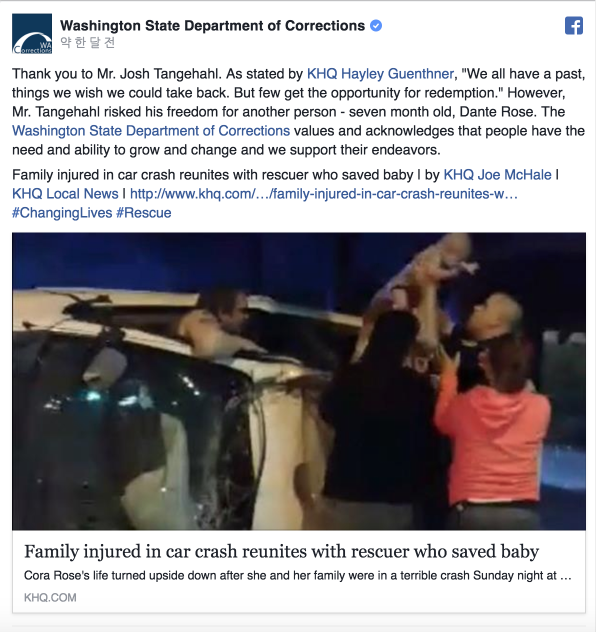Click the #ChangingLives hashtag
Screen dimensions: 596x632
(x=62, y=212)
